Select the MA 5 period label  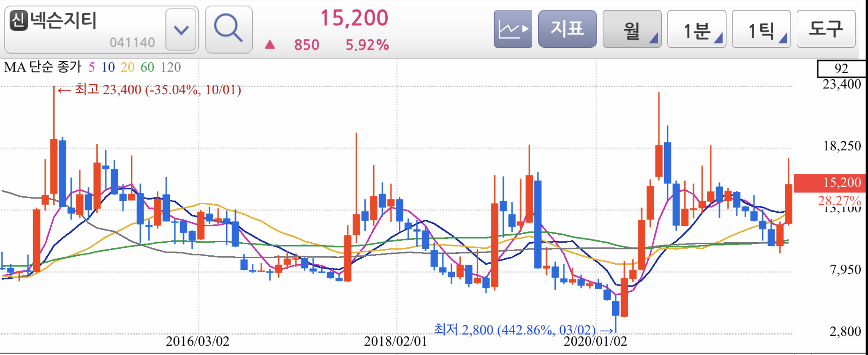coord(92,67)
